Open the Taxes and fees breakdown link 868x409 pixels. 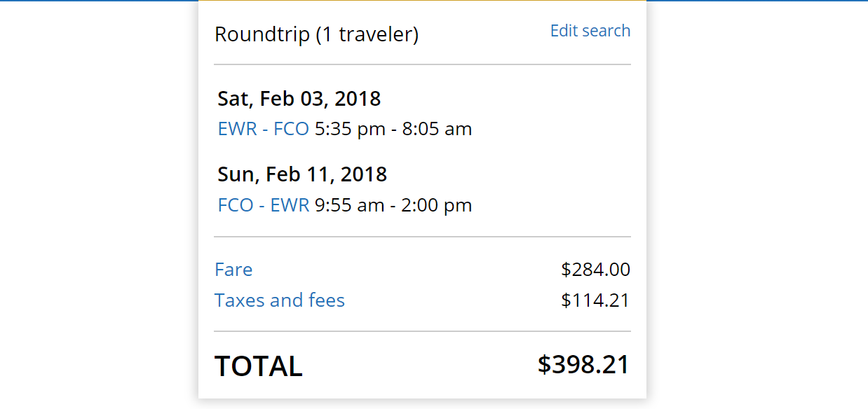pyautogui.click(x=279, y=300)
